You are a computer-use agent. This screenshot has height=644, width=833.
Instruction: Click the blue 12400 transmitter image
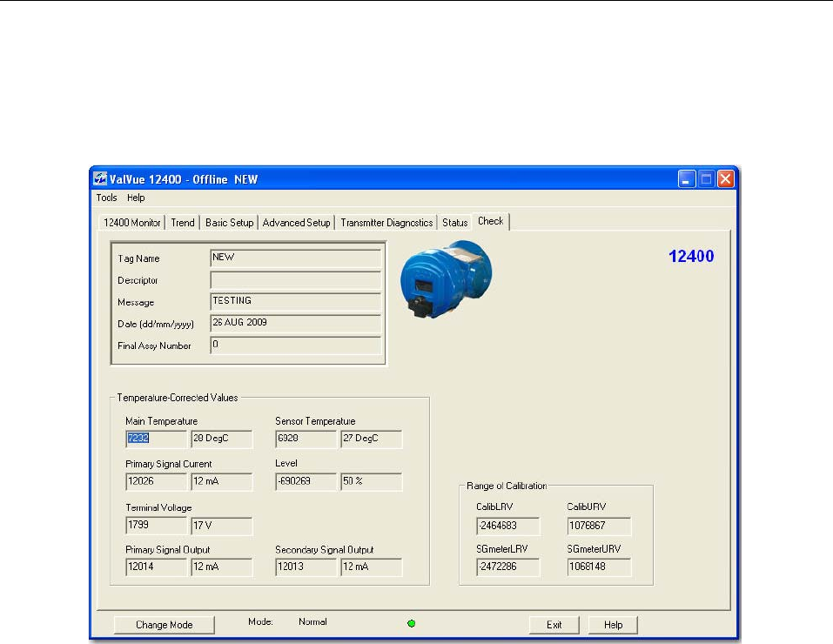click(447, 280)
